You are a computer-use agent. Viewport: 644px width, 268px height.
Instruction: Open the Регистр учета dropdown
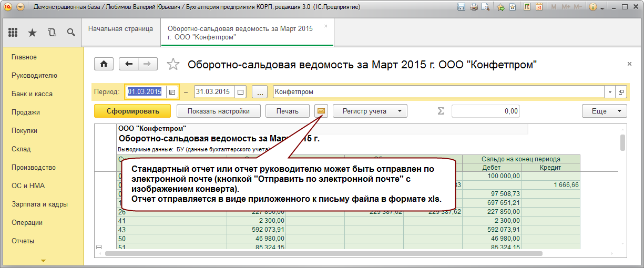(370, 111)
